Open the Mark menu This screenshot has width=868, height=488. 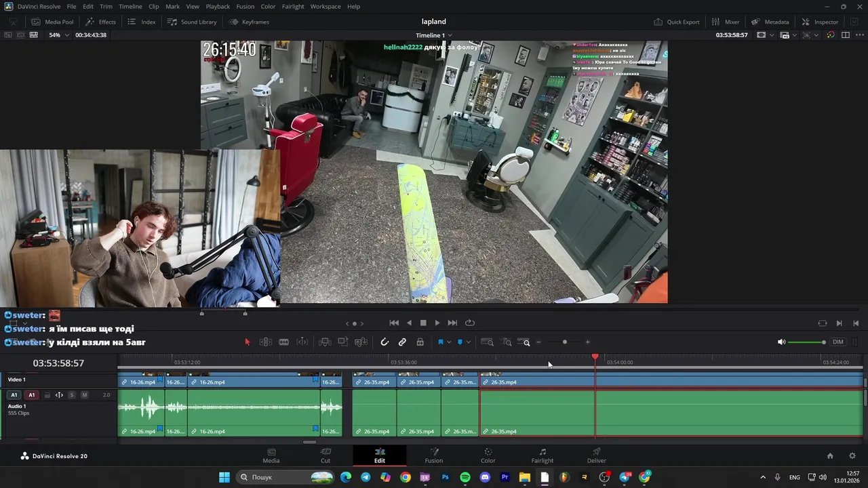tap(172, 6)
